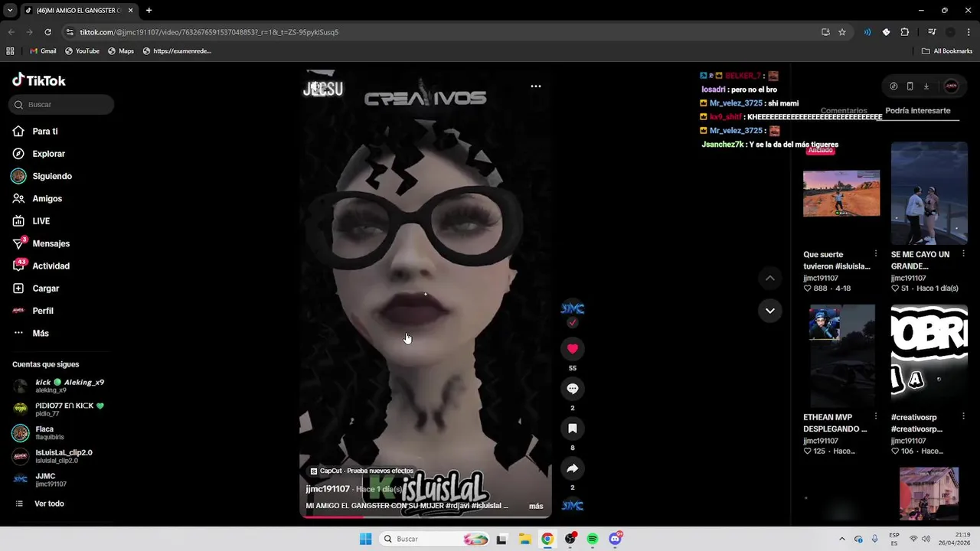The image size is (980, 551).
Task: Save video with the bookmark icon
Action: point(572,429)
